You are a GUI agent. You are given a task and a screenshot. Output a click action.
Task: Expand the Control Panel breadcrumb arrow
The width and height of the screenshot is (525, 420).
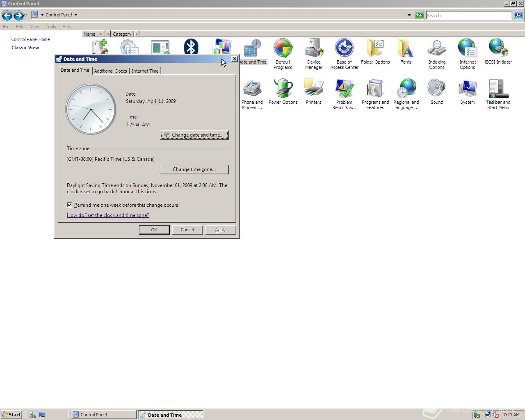pyautogui.click(x=75, y=15)
